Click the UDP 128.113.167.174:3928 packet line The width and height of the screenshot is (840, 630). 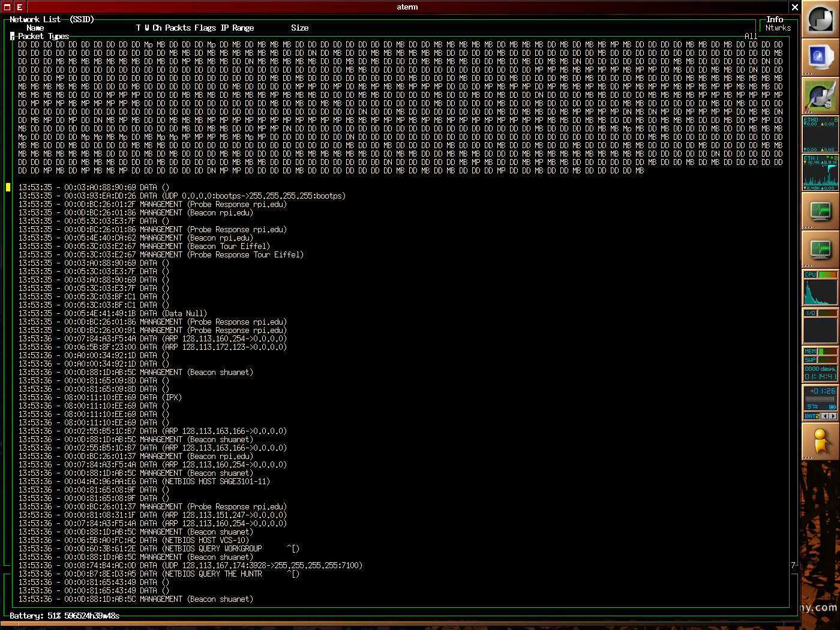(x=190, y=565)
